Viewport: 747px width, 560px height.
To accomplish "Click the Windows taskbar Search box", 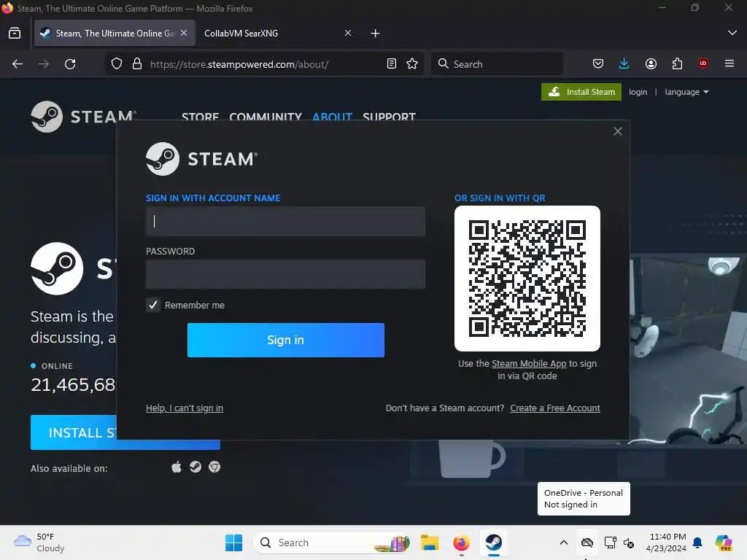I will (x=332, y=542).
